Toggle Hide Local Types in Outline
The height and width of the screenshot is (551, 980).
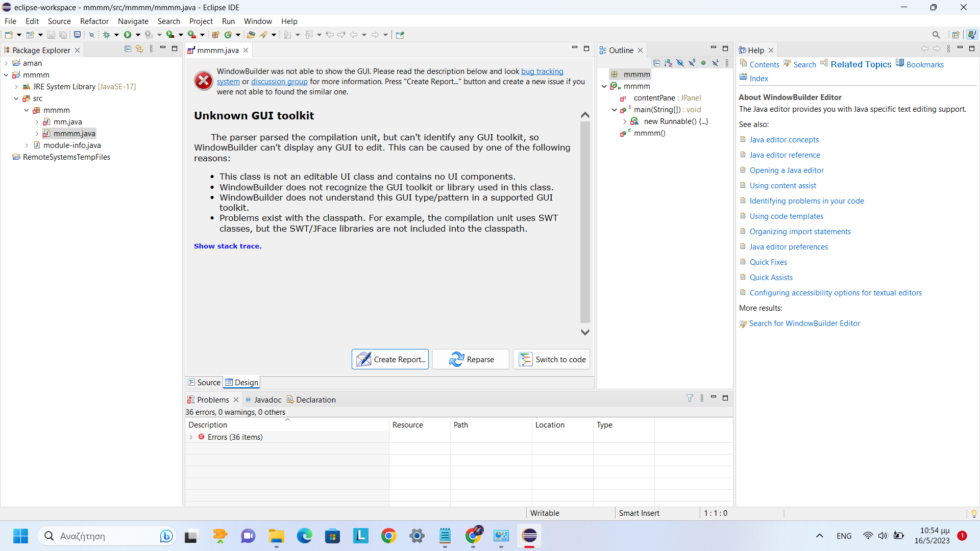click(x=715, y=63)
